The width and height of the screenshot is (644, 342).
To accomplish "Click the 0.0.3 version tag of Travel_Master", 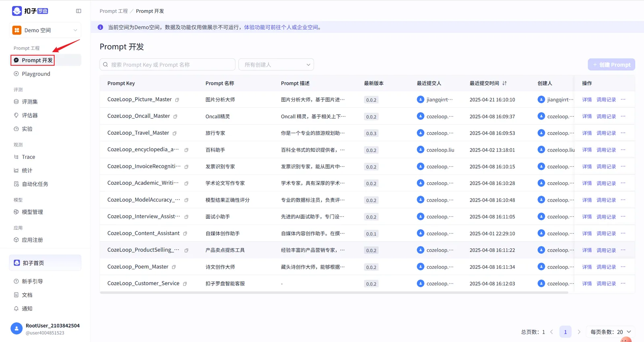I will click(x=371, y=133).
